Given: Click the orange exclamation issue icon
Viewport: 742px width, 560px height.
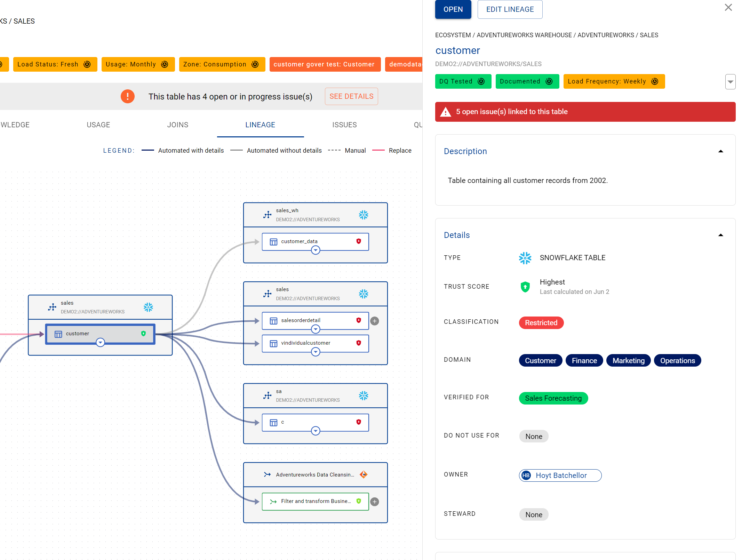Looking at the screenshot, I should click(x=128, y=96).
